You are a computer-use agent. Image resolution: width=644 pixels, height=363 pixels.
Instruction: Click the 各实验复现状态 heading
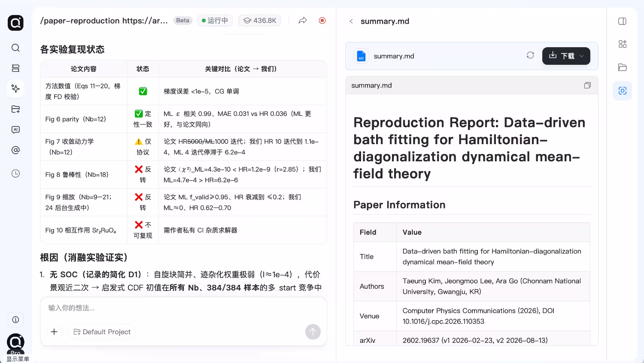pos(72,49)
